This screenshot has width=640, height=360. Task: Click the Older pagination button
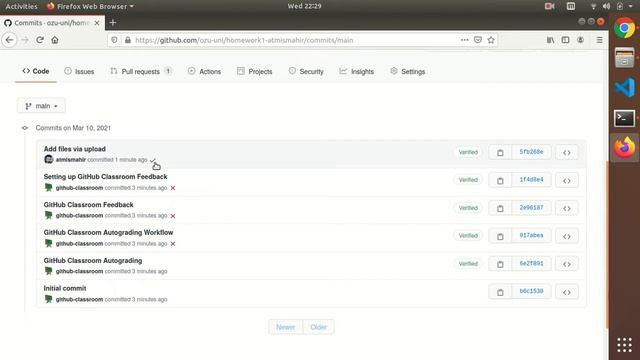318,327
